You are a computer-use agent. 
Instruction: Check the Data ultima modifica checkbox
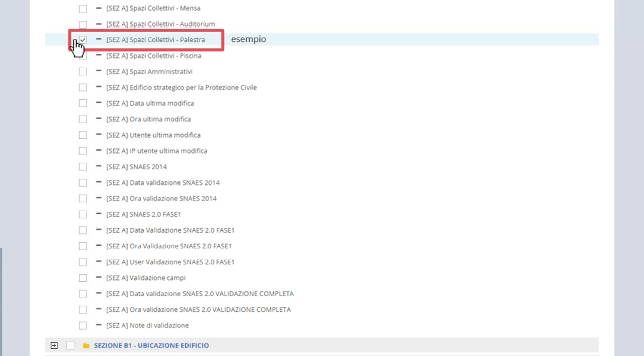(x=83, y=104)
